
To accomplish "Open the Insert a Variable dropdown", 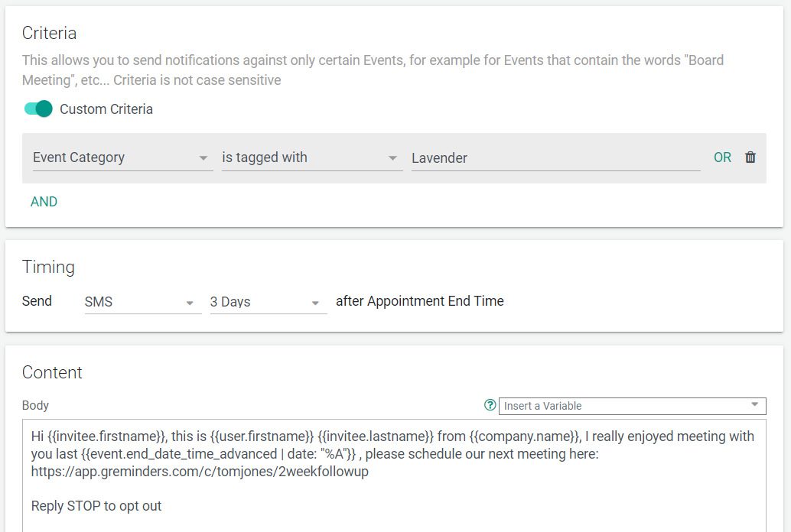I will (632, 406).
